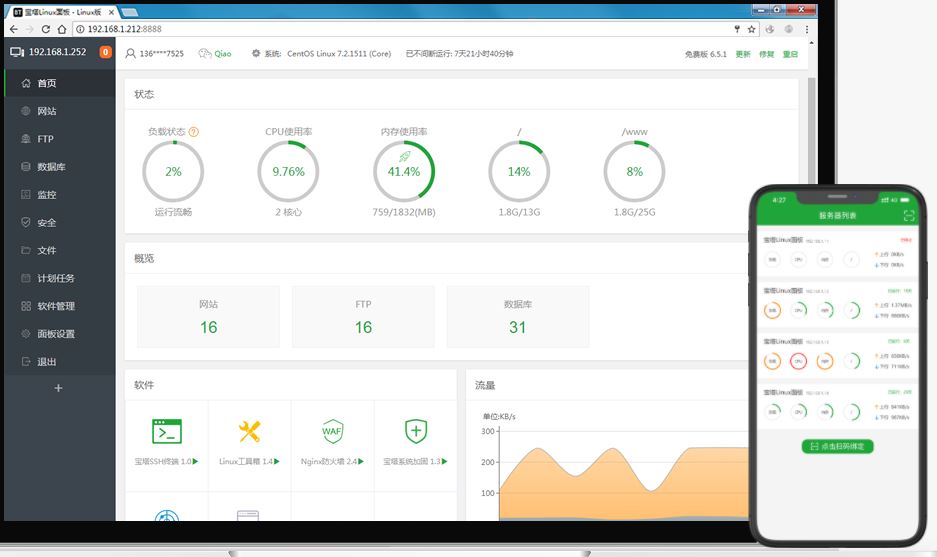Click the user account icon beside 136****7525

[x=130, y=53]
